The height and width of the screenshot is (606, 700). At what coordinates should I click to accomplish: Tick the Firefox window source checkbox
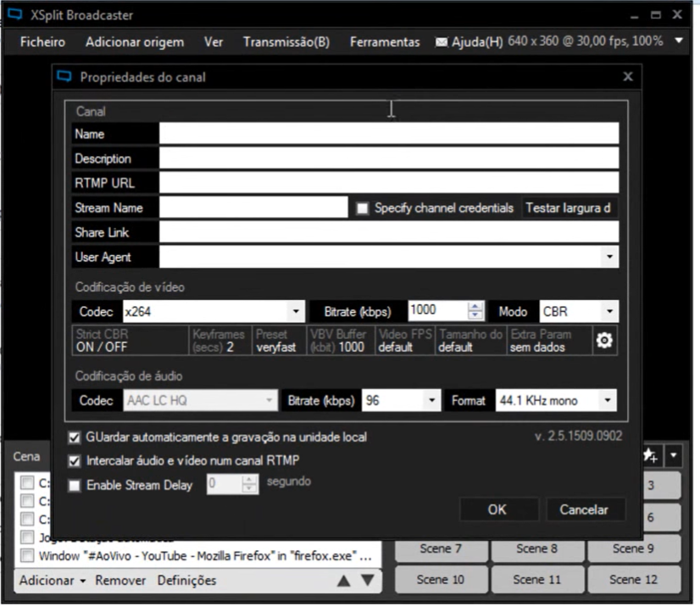[27, 556]
